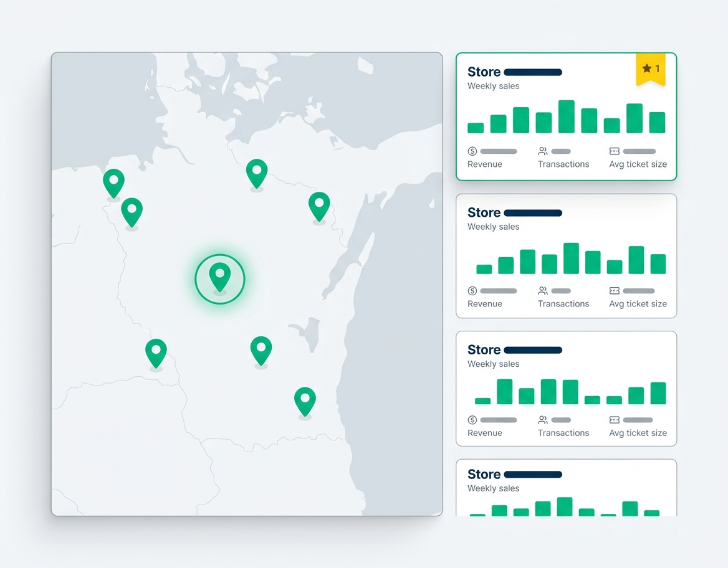Click the 'Transactions' label in the third card

click(563, 433)
